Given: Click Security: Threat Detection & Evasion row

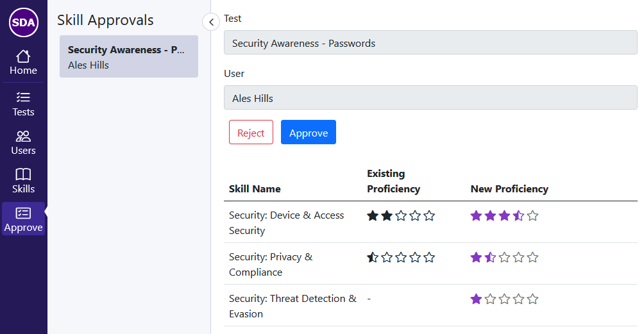Looking at the screenshot, I should [430, 306].
